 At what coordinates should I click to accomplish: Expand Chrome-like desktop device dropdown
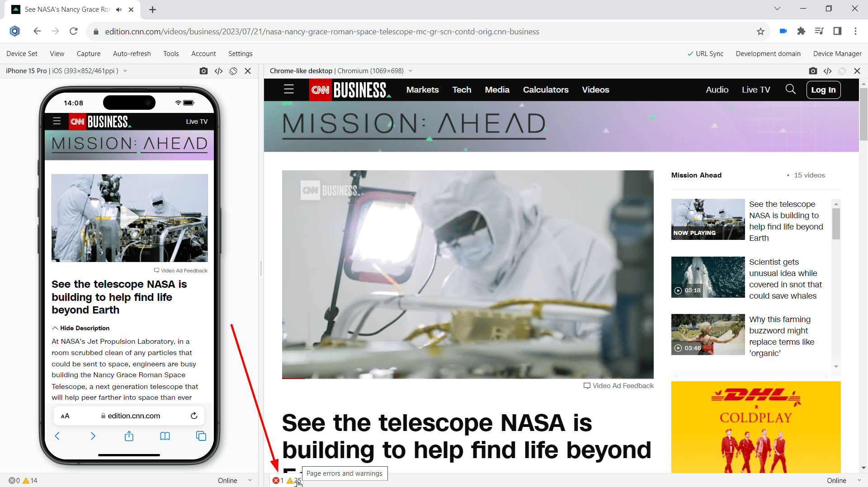410,71
